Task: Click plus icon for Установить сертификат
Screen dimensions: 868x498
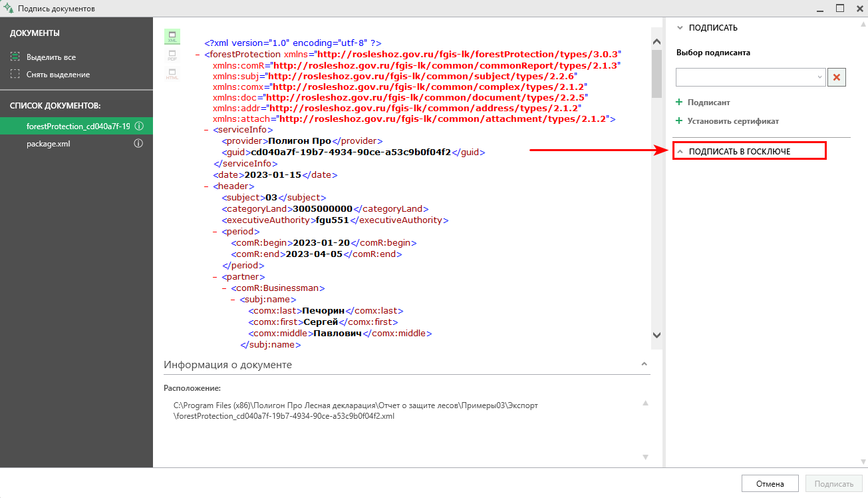Action: tap(679, 121)
